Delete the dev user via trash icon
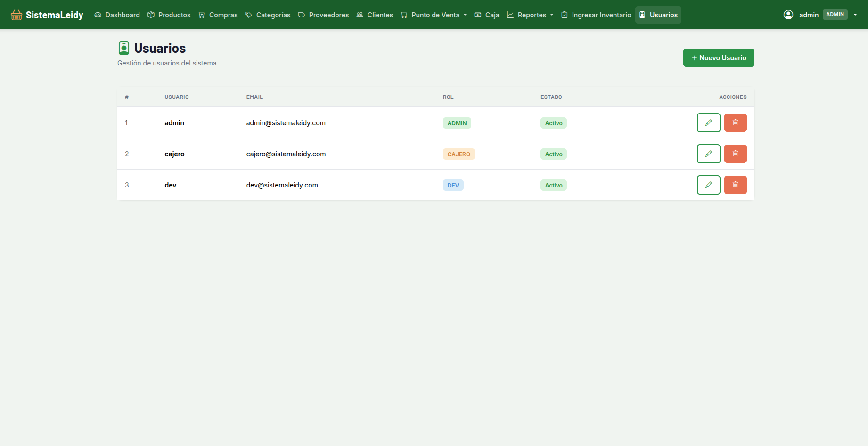 point(735,185)
